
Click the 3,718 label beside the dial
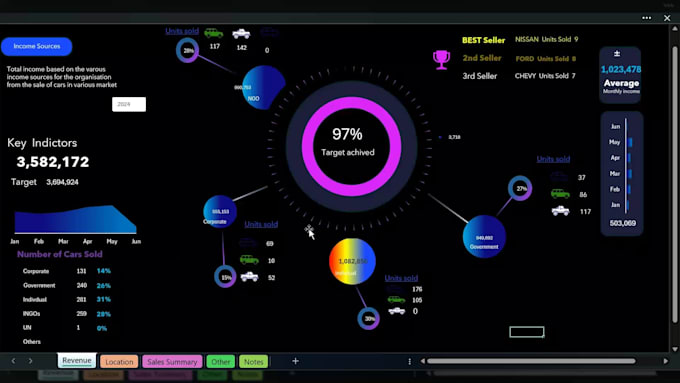click(x=454, y=137)
